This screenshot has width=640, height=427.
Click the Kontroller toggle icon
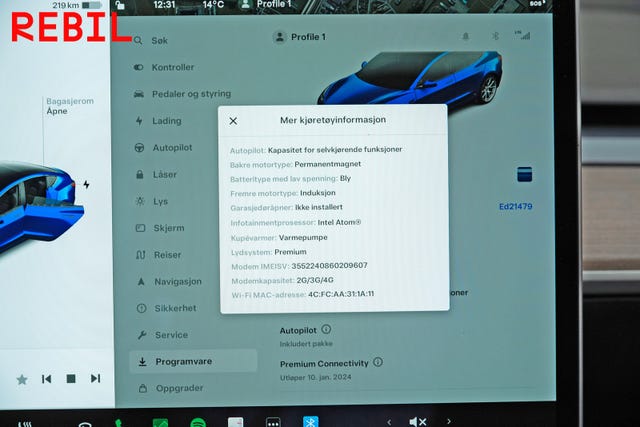pyautogui.click(x=138, y=67)
